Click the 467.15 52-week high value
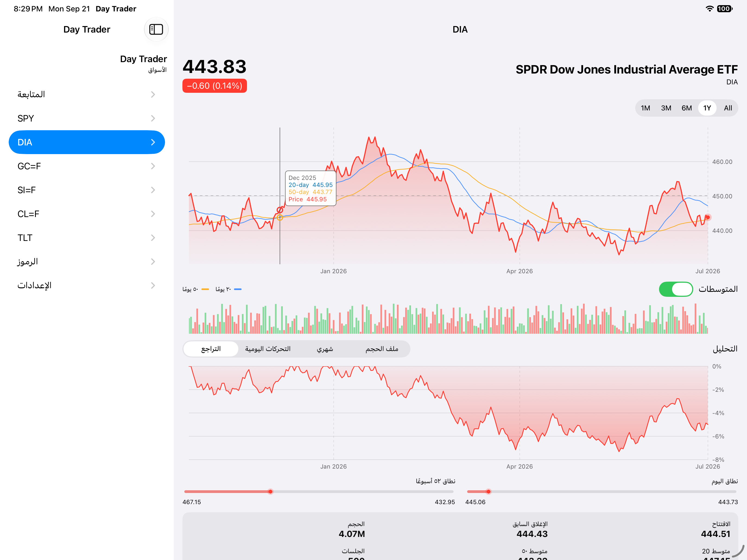The height and width of the screenshot is (560, 747). click(191, 502)
